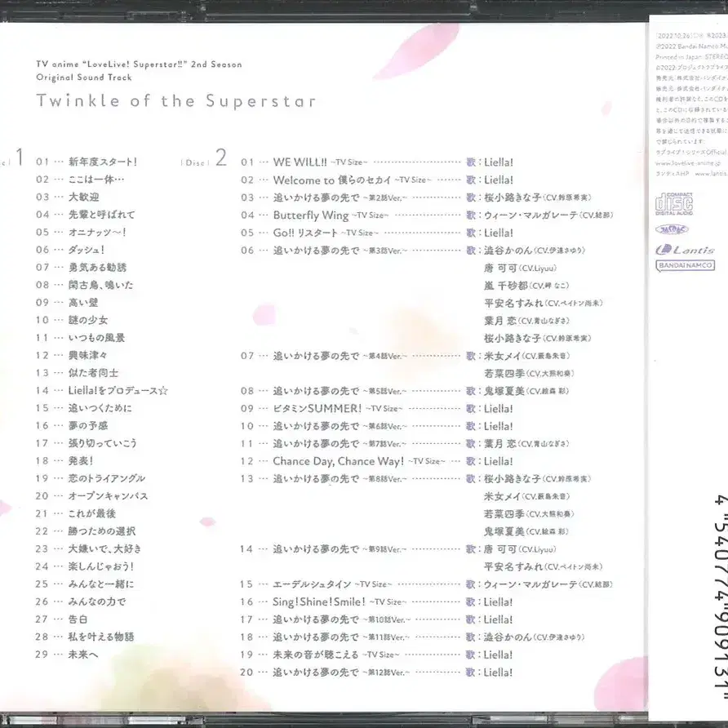Viewport: 728px width, 728px height.
Task: Click the star symbol after Liella!をプロデュース
Action: click(163, 391)
